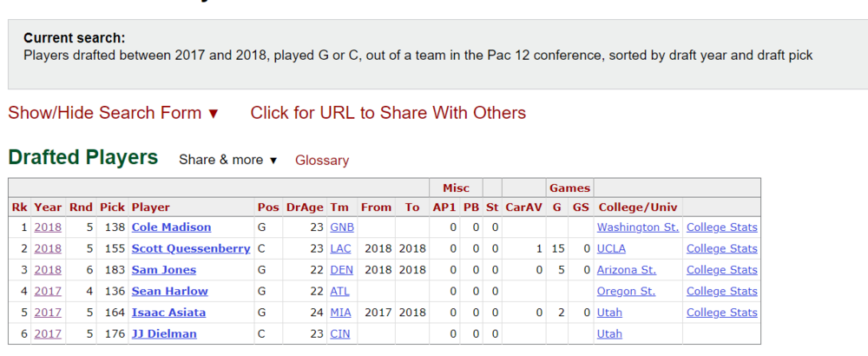Viewport: 868px width, 356px height.
Task: Open the LAC team link
Action: 340,249
